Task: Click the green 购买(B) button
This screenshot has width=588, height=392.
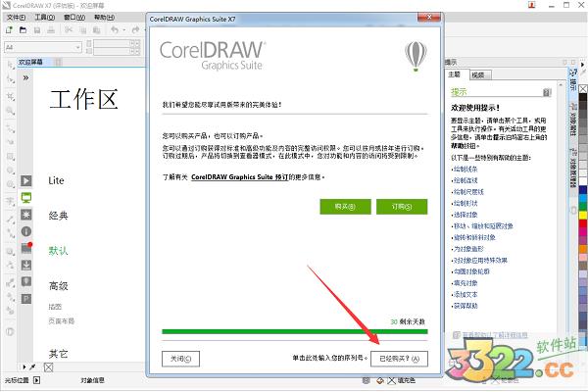Action: point(345,207)
